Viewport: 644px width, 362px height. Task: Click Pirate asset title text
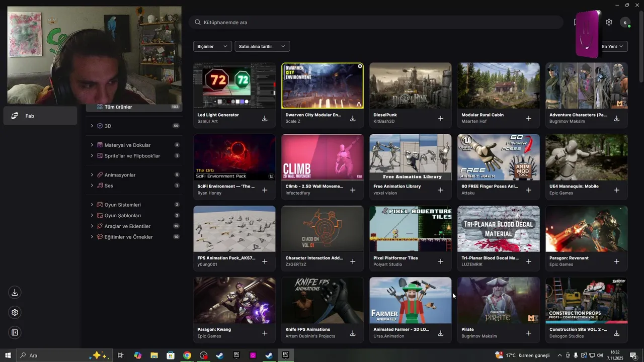coord(467,329)
